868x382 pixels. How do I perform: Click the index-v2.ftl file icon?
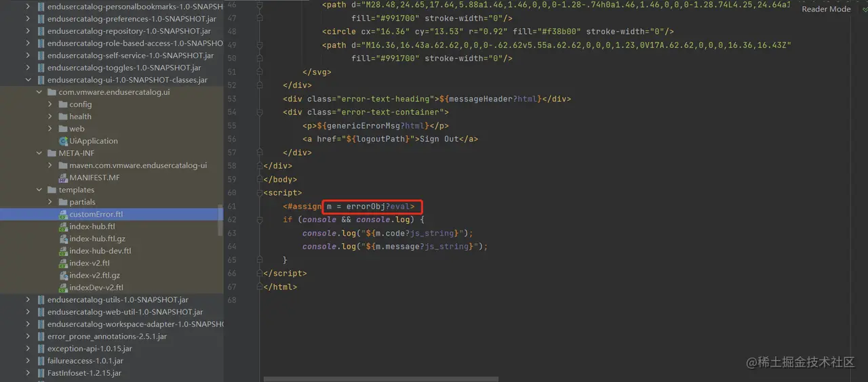[64, 263]
